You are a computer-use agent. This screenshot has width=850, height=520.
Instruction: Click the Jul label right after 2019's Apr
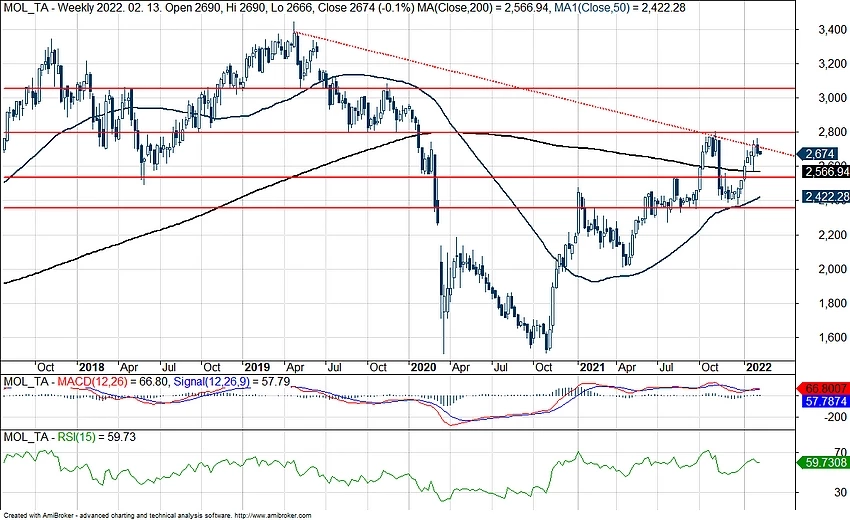pyautogui.click(x=334, y=367)
